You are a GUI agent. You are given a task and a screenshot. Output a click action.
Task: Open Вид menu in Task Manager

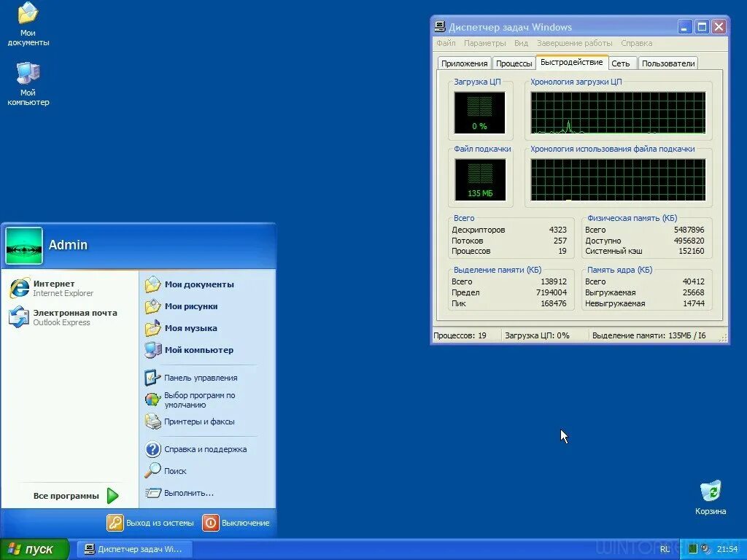point(521,43)
